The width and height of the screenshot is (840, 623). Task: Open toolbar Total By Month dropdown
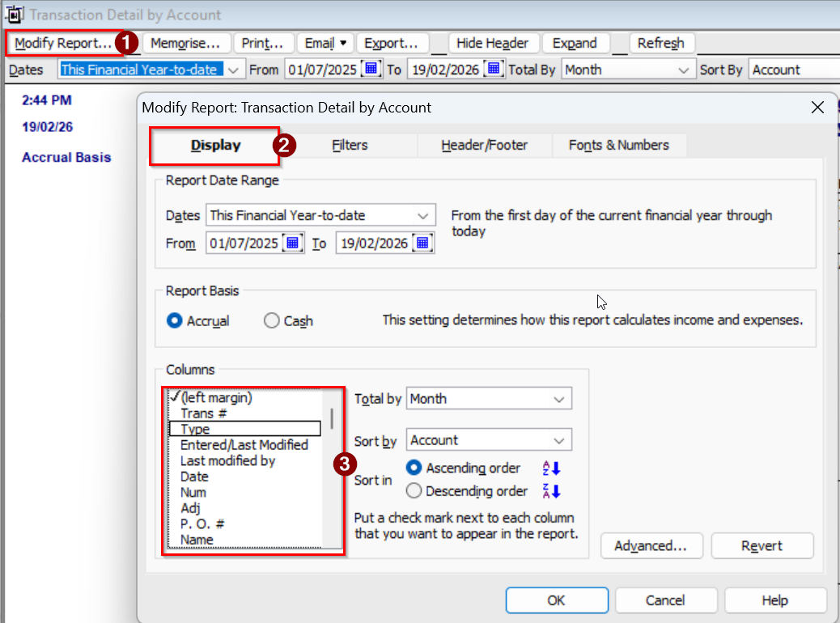(683, 70)
